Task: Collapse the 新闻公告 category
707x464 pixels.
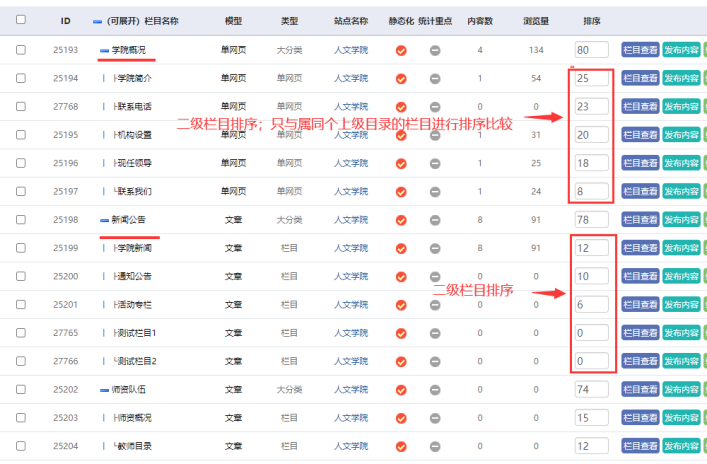Action: 104,219
